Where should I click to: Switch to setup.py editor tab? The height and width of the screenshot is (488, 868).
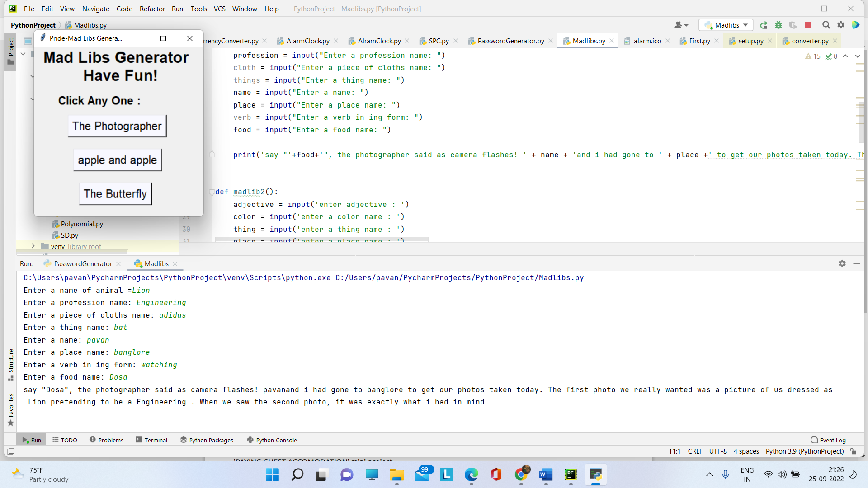coord(750,41)
